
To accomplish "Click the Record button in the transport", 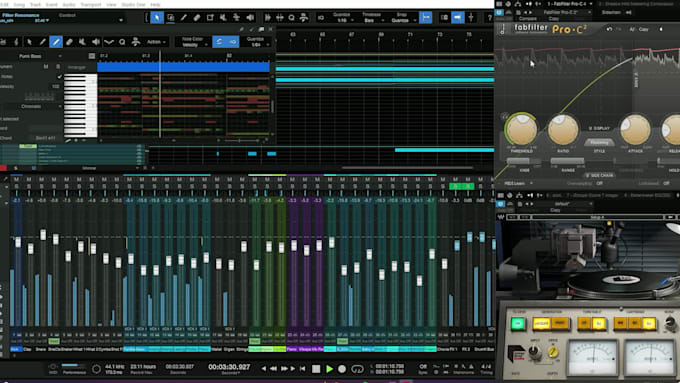I will point(342,369).
